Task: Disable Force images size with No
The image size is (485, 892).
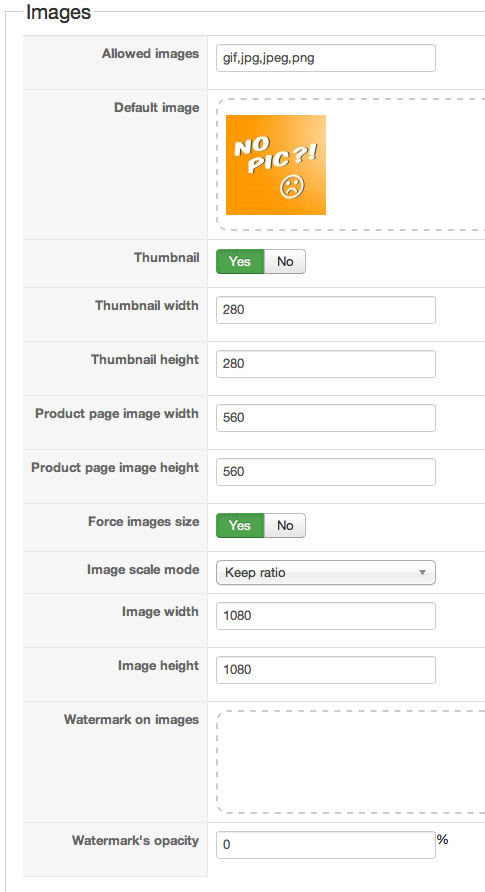Action: coord(285,526)
